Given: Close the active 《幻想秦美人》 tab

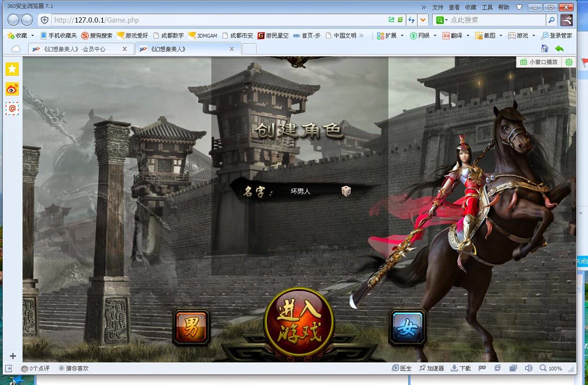Looking at the screenshot, I should point(232,49).
